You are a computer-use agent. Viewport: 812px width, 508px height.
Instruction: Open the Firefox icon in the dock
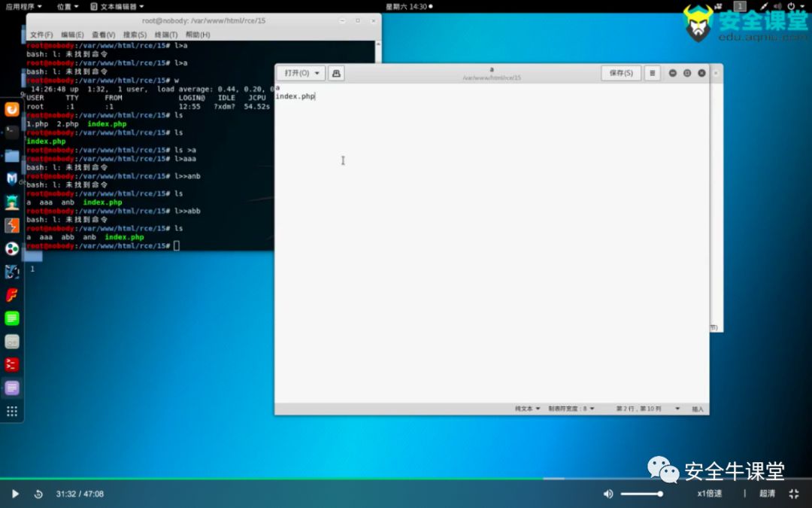pos(12,109)
